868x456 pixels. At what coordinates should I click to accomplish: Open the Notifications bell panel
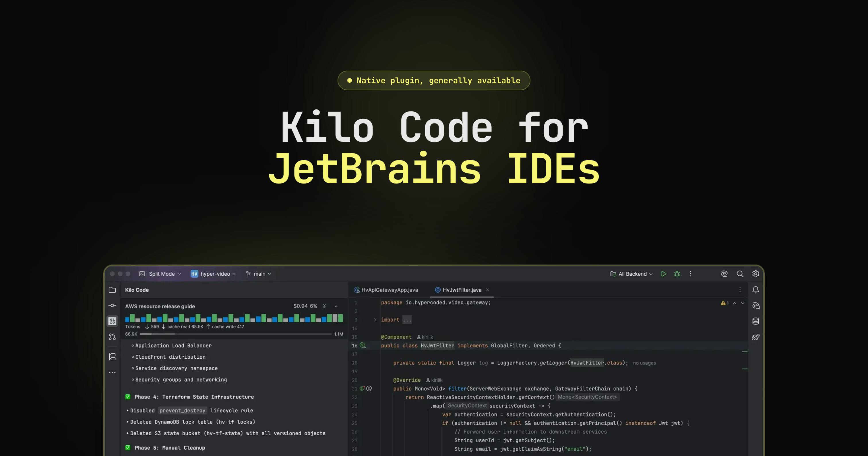click(755, 290)
